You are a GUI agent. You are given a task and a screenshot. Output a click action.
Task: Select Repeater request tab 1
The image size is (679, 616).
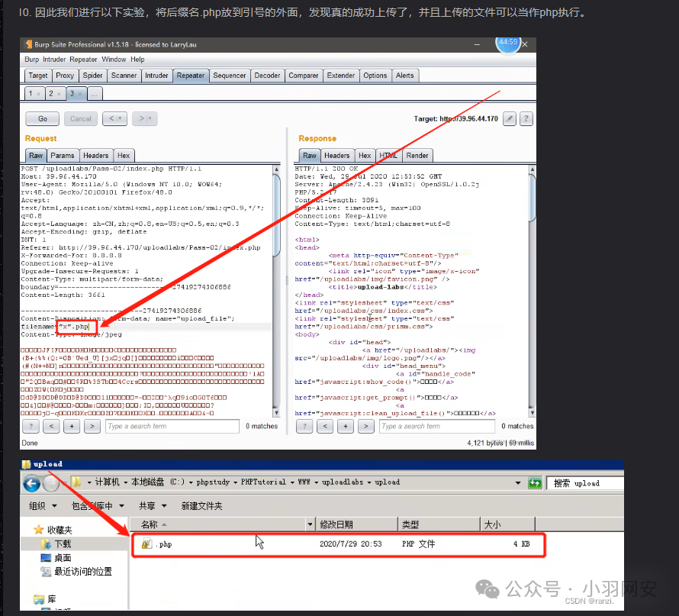point(34,94)
